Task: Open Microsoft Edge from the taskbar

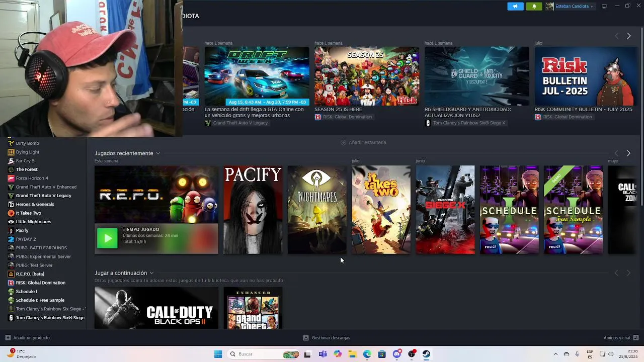Action: coord(367,354)
